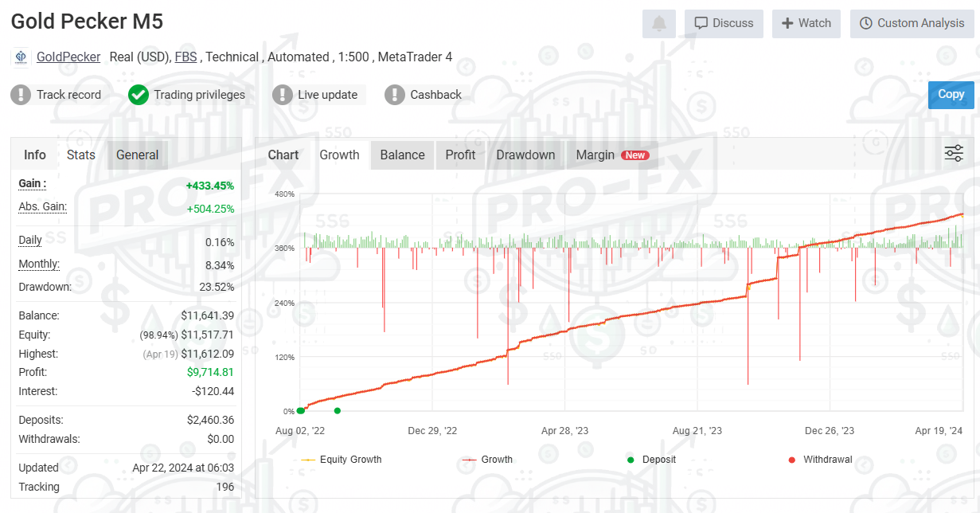This screenshot has height=513, width=980.
Task: Click the $9,714.81 profit value
Action: 210,372
